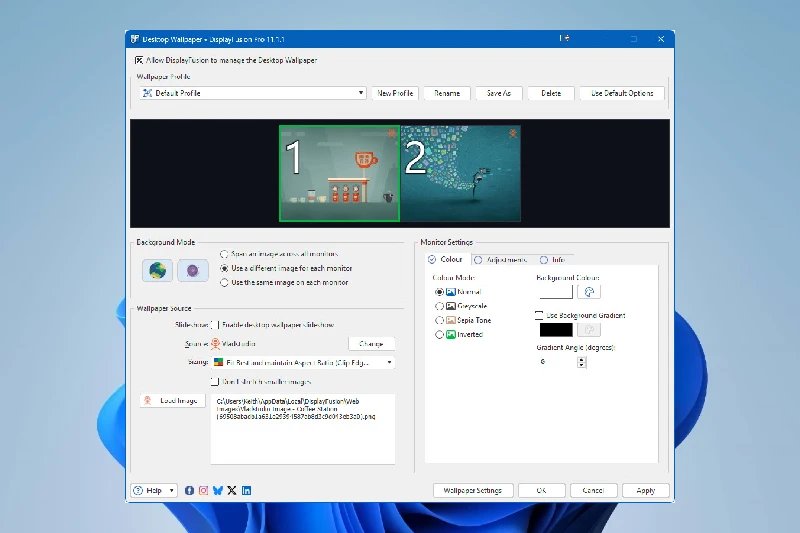Click the Rename profile button
The width and height of the screenshot is (800, 533).
coord(447,93)
